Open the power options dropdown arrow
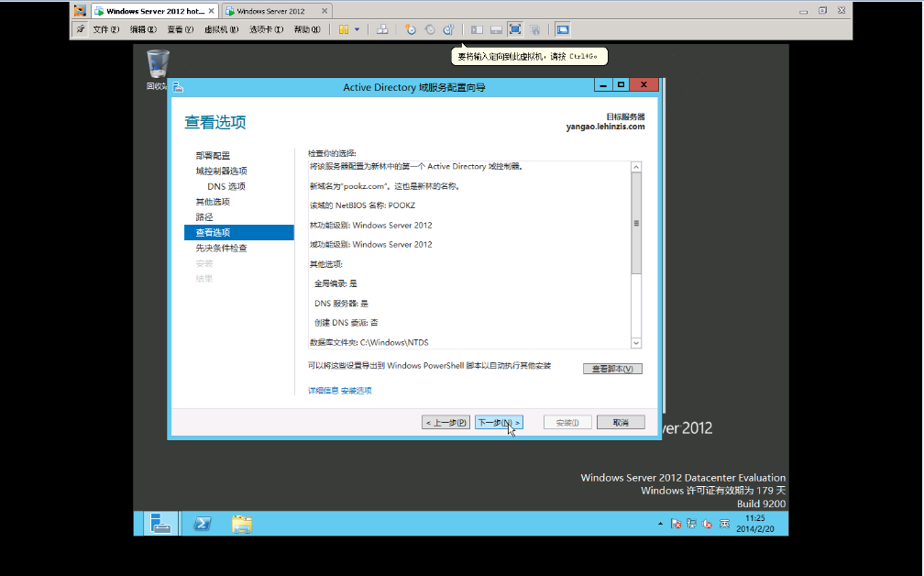This screenshot has height=576, width=924. [x=357, y=29]
